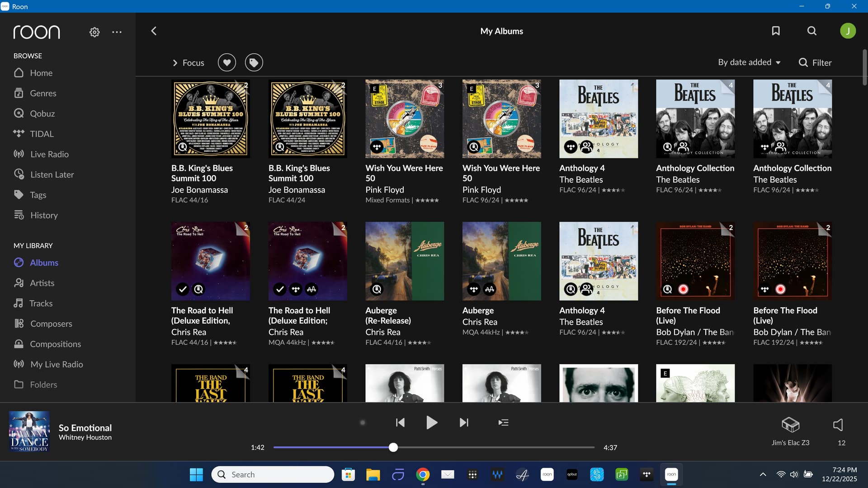Select Artists in My Library

(42, 283)
